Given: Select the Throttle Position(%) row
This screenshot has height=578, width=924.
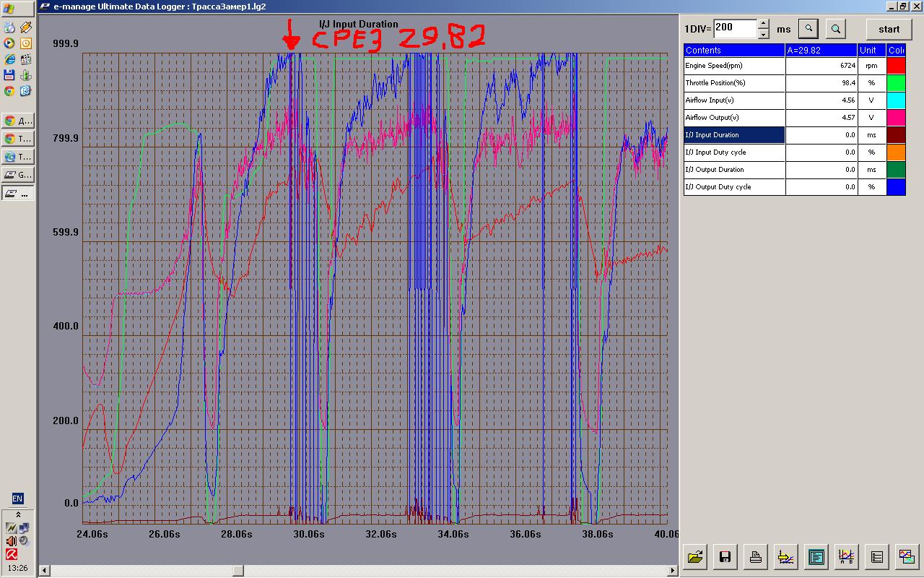Looking at the screenshot, I should click(734, 83).
